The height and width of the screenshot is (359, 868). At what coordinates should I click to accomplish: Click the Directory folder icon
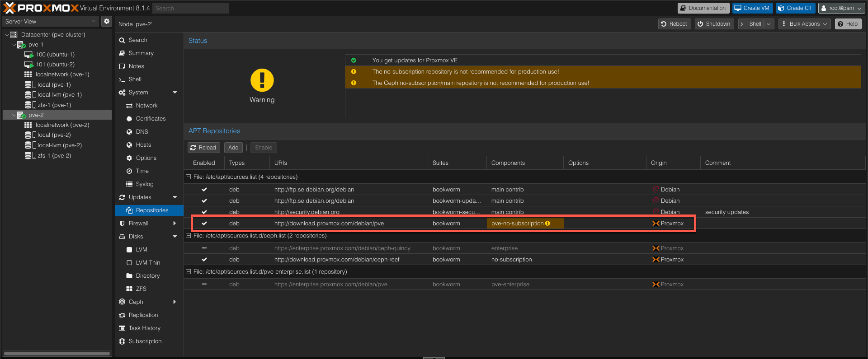click(x=129, y=276)
